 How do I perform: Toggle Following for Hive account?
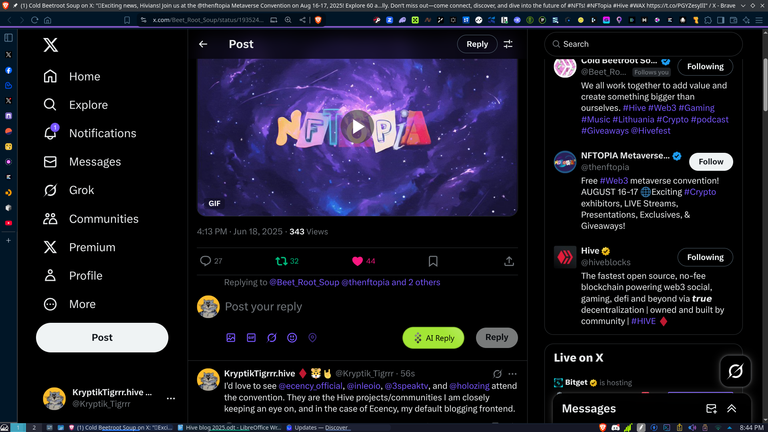[x=705, y=257]
